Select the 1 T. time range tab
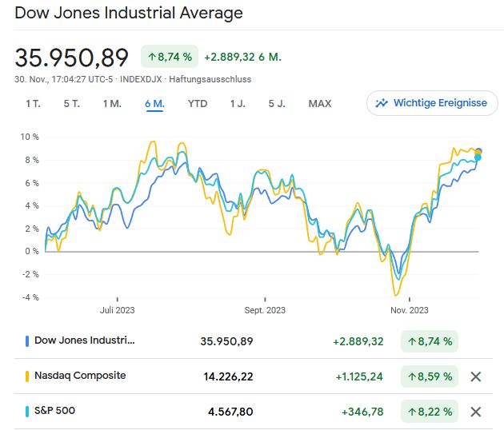 point(33,104)
